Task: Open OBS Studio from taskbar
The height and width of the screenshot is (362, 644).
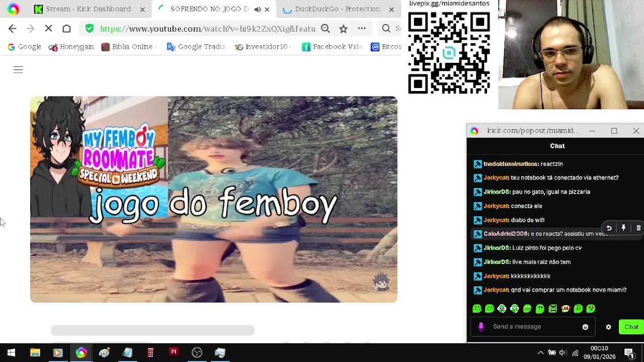Action: [x=197, y=353]
